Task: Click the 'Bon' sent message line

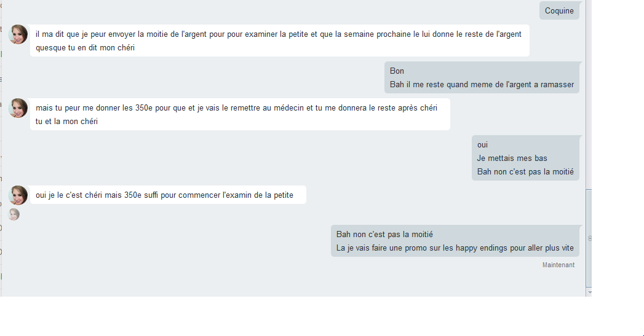Action: [397, 71]
